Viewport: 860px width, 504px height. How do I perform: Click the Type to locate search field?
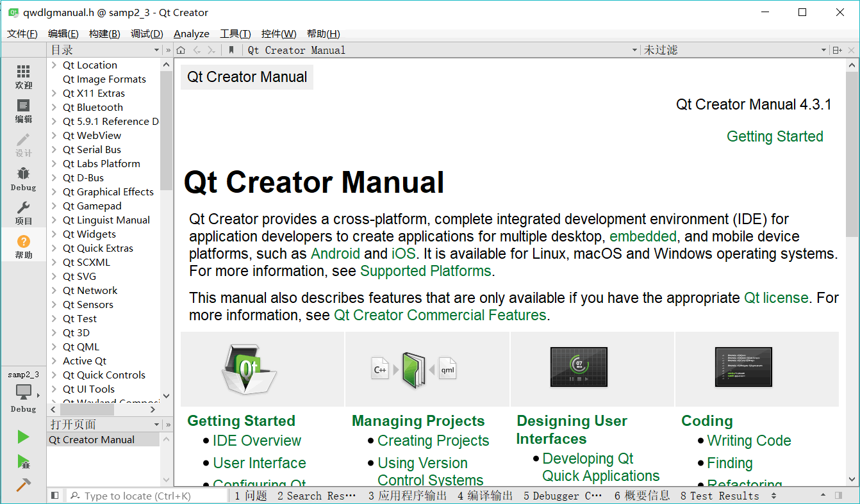(x=147, y=496)
